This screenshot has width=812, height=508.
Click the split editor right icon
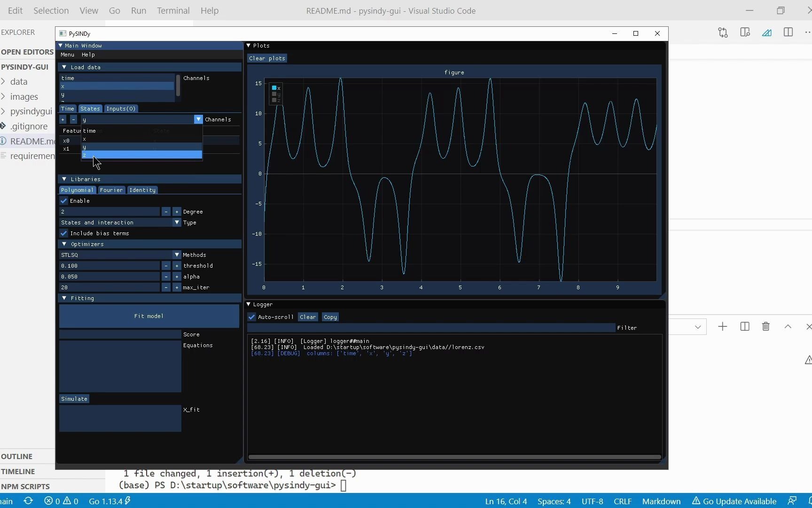(788, 32)
